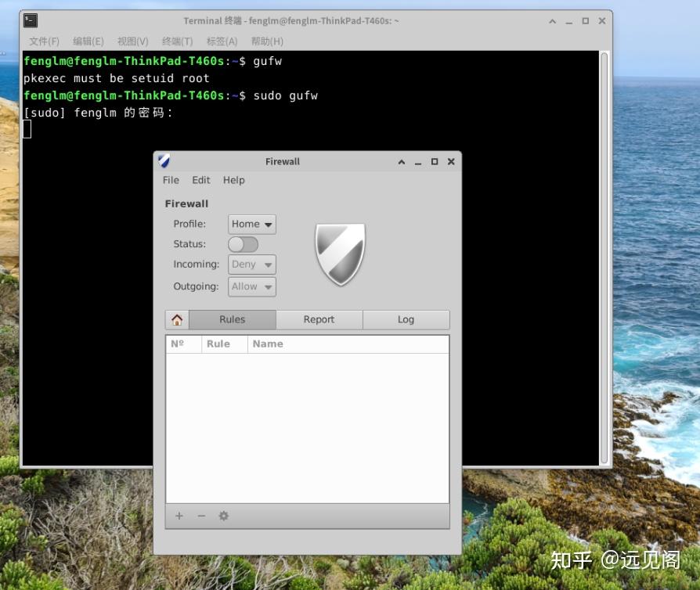Screen dimensions: 700x590
Task: Enable the firewall with the Status toggle
Action: tap(243, 244)
